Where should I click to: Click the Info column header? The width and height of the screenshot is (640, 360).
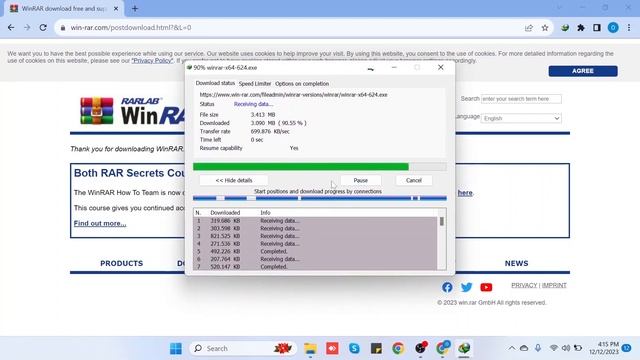point(265,213)
